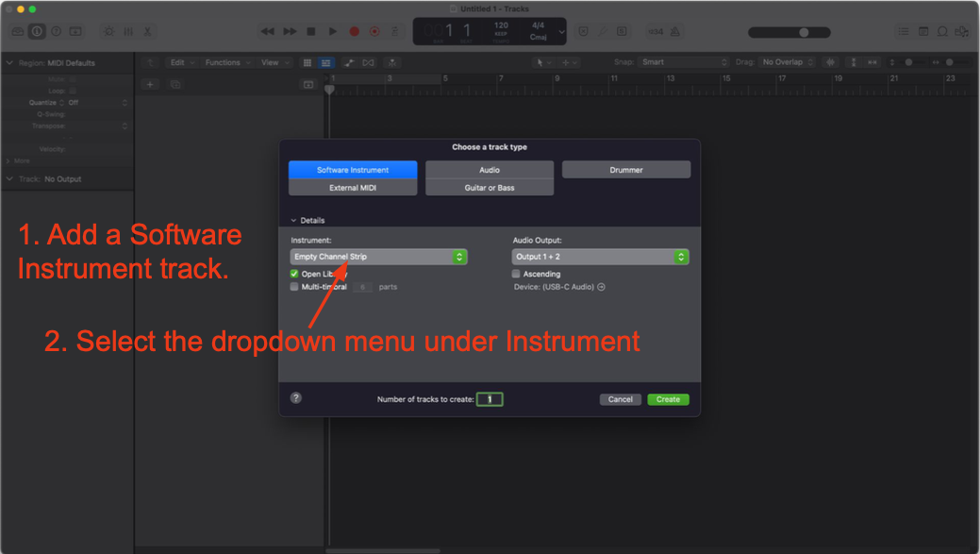
Task: Open the Note Pads icon
Action: 923,31
